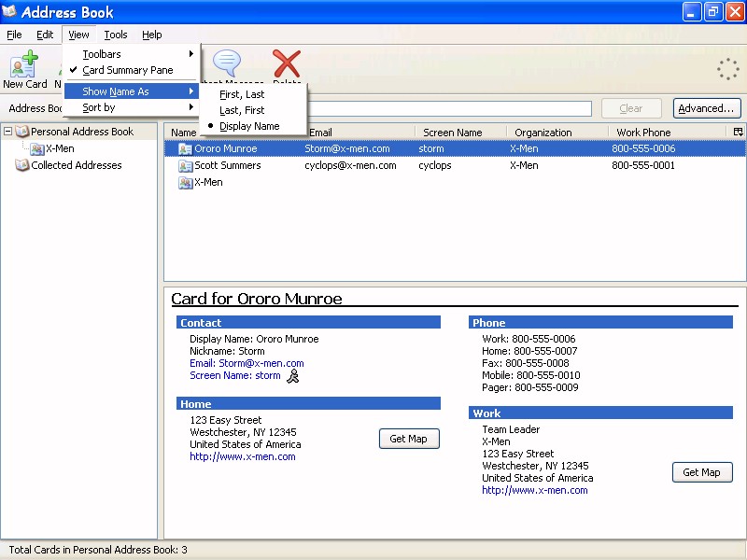Open the File menu
The image size is (747, 560).
click(14, 35)
